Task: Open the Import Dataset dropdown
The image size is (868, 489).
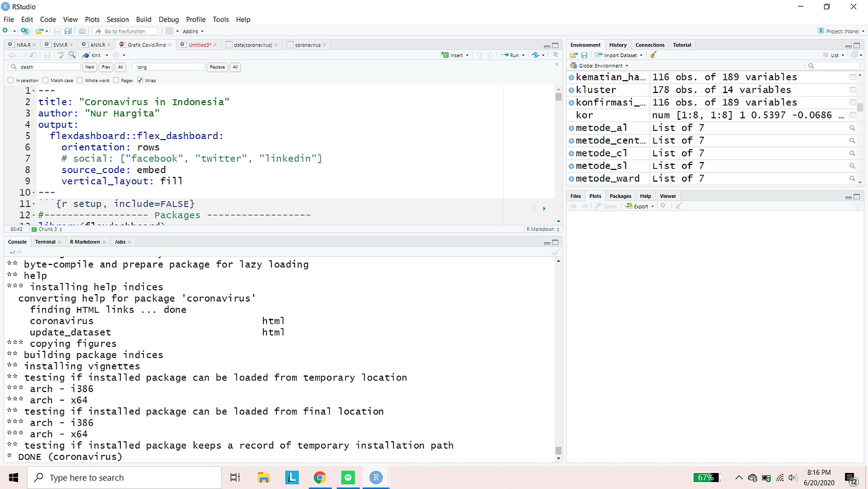Action: tap(619, 55)
